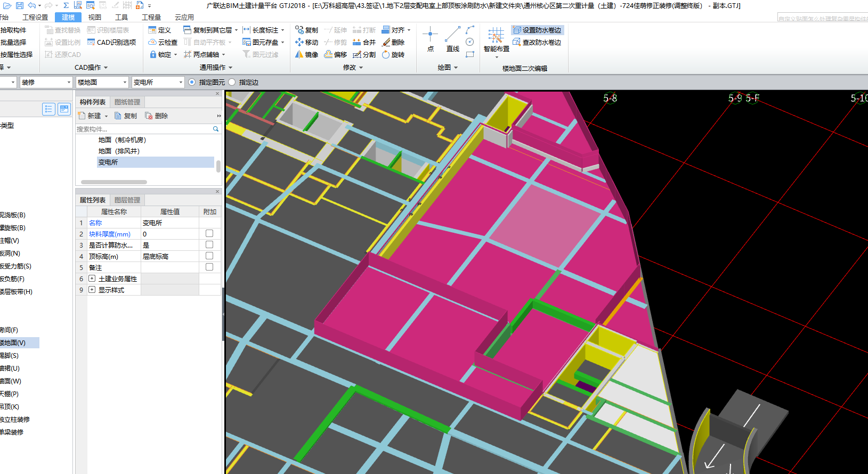Undo the last action with the undo arrow
868x474 pixels.
tap(32, 5)
